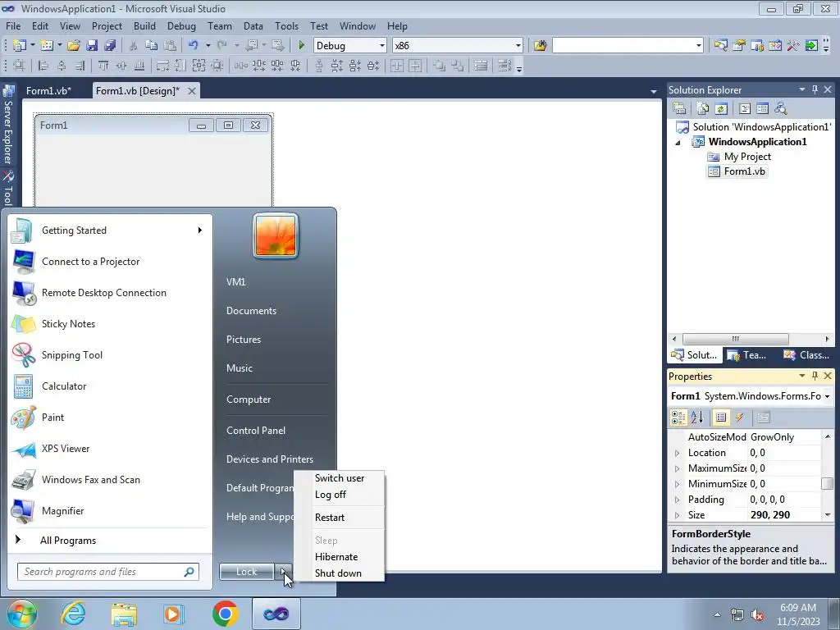Screen dimensions: 840x630
Task: Click the Lock button in the Start menu
Action: click(247, 572)
